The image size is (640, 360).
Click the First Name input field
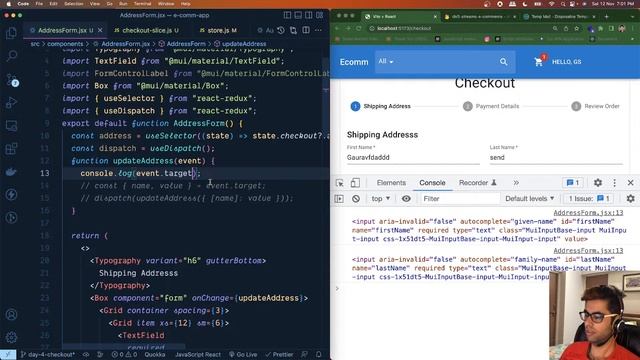pos(413,158)
